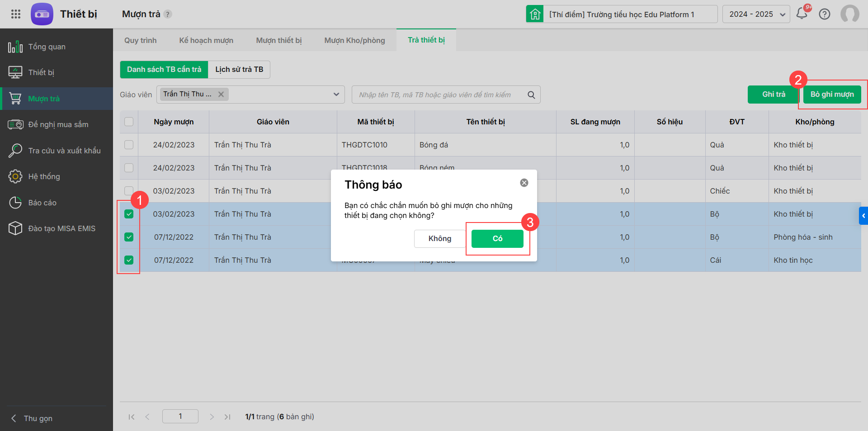868x431 pixels.
Task: Close the Thông báo dialog with X icon
Action: click(524, 183)
